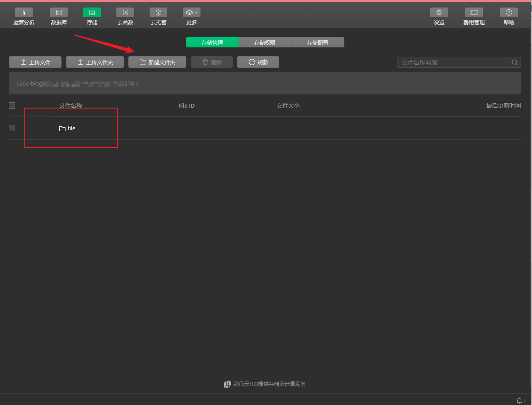The width and height of the screenshot is (532, 405).
Task: Open the 云托管 cloud hosting icon
Action: tap(158, 12)
